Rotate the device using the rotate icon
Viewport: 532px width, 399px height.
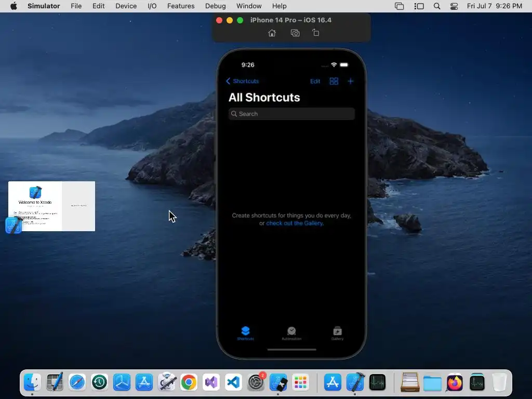tap(316, 33)
